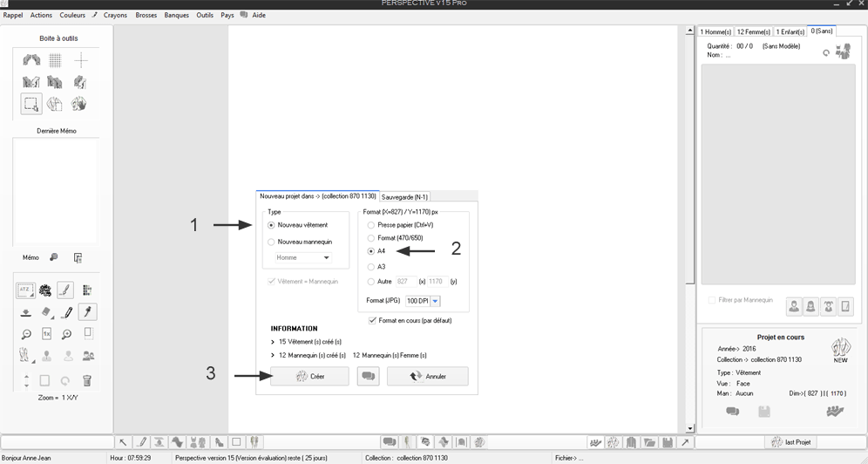This screenshot has height=464, width=868.
Task: Open the Brosses menu
Action: tap(146, 15)
